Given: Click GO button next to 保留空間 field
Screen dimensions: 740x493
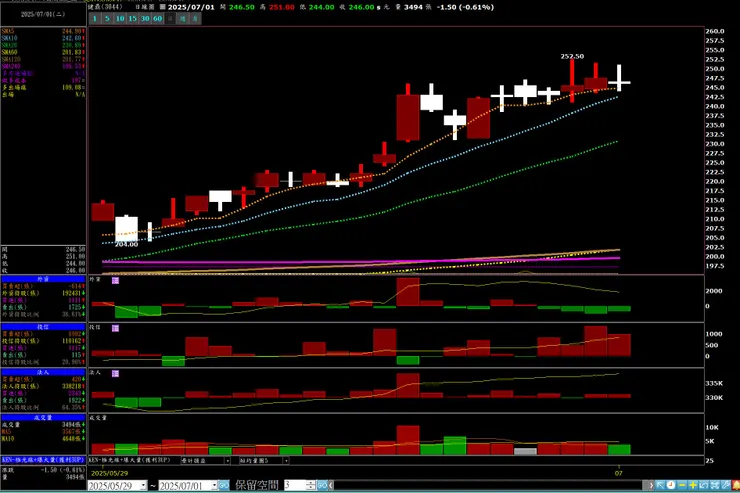Looking at the screenshot, I should point(322,485).
